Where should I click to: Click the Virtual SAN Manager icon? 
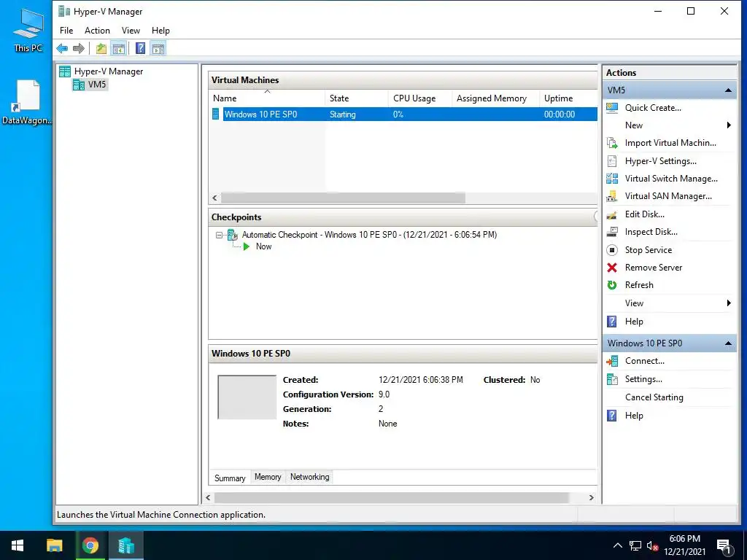(x=612, y=196)
